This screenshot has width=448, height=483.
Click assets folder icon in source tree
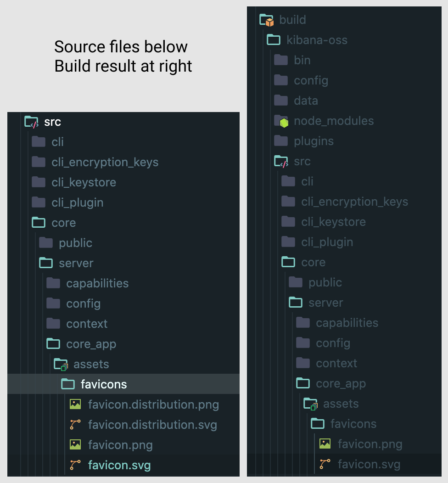pyautogui.click(x=61, y=365)
